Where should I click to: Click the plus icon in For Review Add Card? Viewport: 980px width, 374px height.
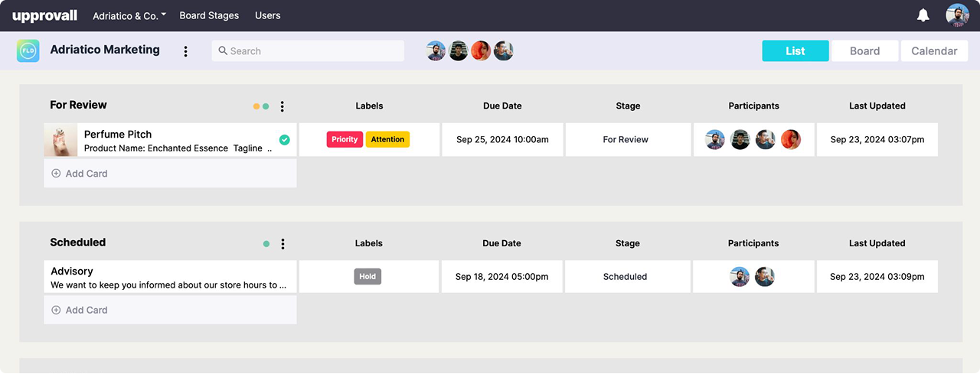56,174
